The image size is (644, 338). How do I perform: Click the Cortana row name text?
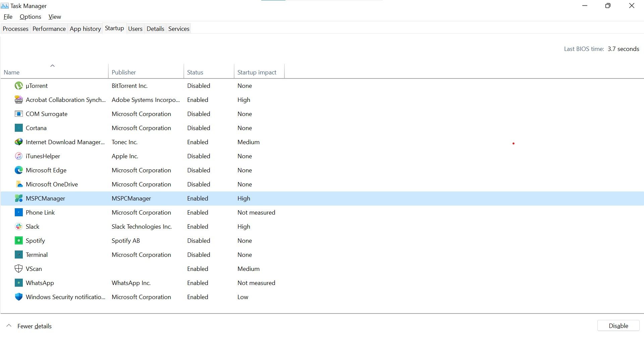[x=36, y=128]
